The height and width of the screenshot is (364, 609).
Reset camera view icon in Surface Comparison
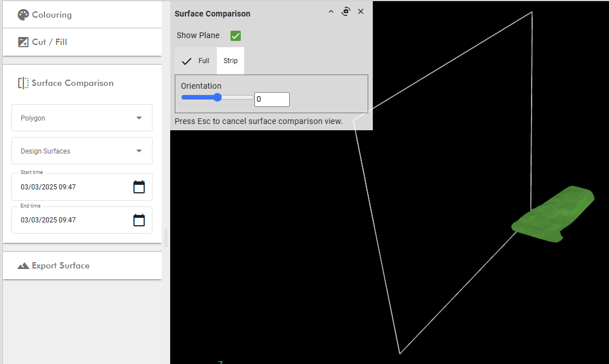coord(345,11)
